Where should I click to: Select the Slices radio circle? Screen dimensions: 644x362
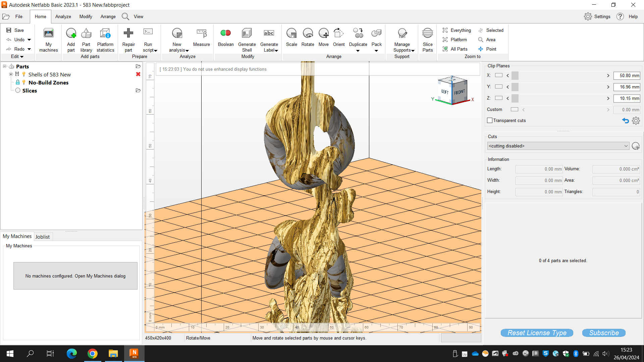(18, 90)
